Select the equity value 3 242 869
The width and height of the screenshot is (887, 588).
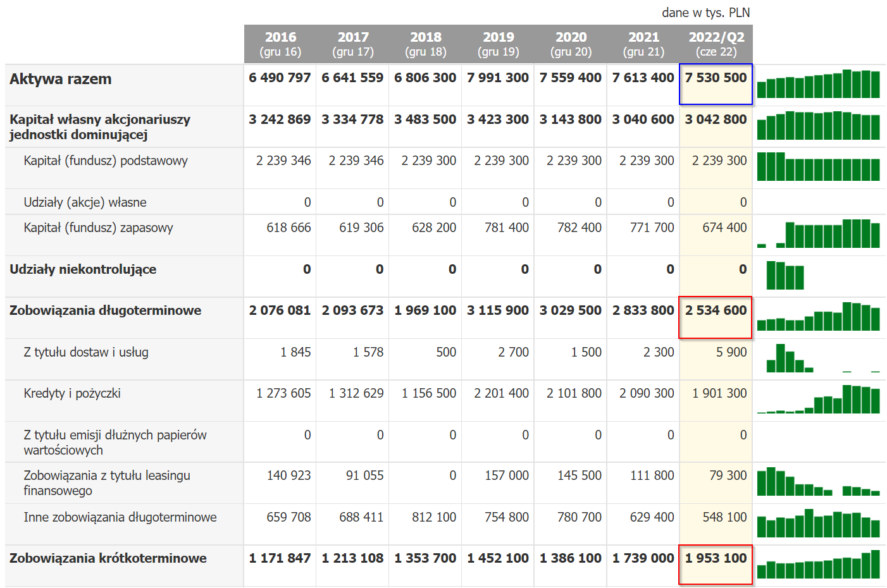click(280, 119)
